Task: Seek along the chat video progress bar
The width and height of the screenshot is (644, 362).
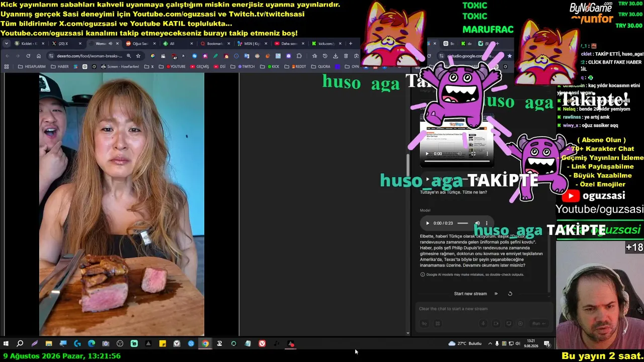Action: tap(457, 161)
